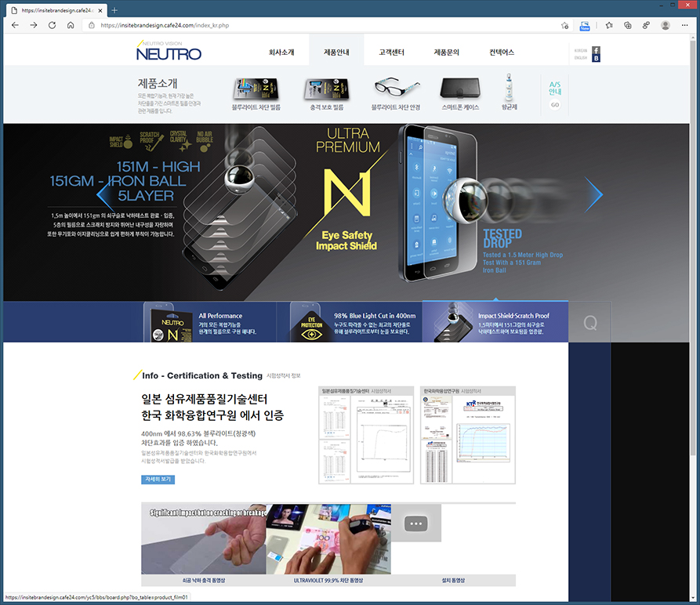Select the insitebrandesign.cafe24 browser tab
The height and width of the screenshot is (605, 700).
click(x=56, y=10)
